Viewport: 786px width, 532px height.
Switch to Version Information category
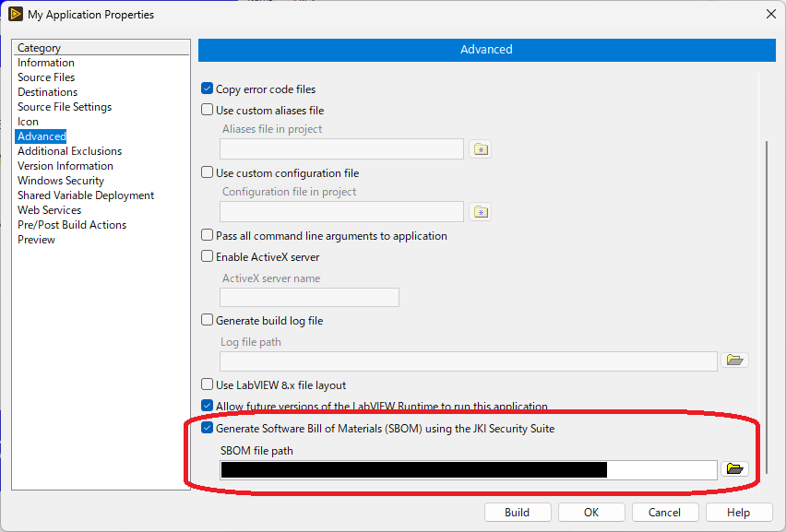(65, 166)
